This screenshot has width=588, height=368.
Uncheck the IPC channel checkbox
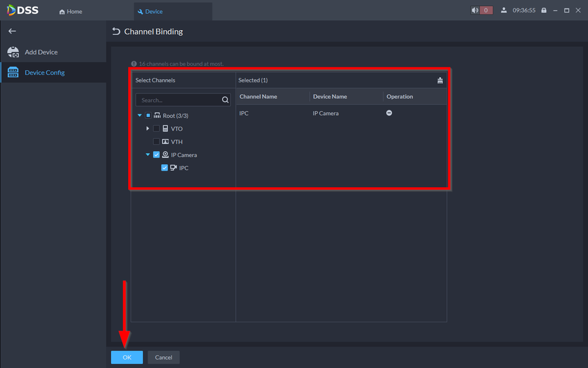click(165, 168)
